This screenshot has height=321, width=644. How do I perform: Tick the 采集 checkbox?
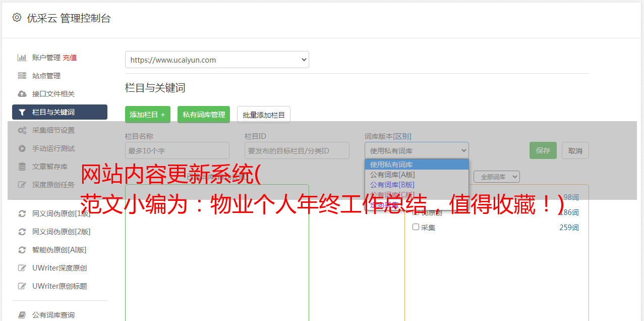(x=416, y=227)
